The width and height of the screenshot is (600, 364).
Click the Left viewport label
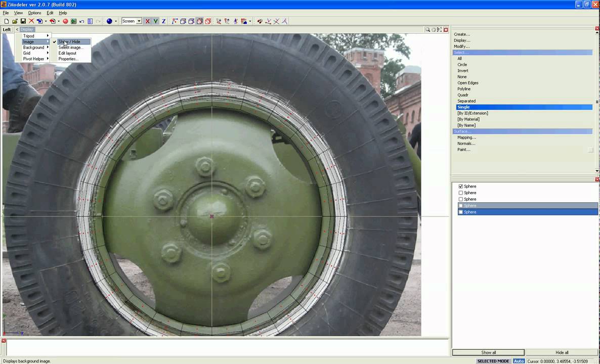coord(7,29)
